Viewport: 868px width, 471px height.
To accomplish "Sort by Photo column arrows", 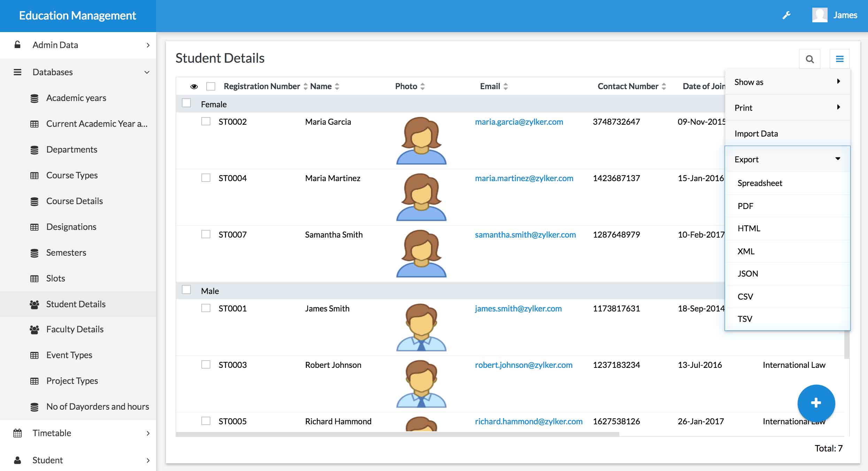I will (423, 86).
